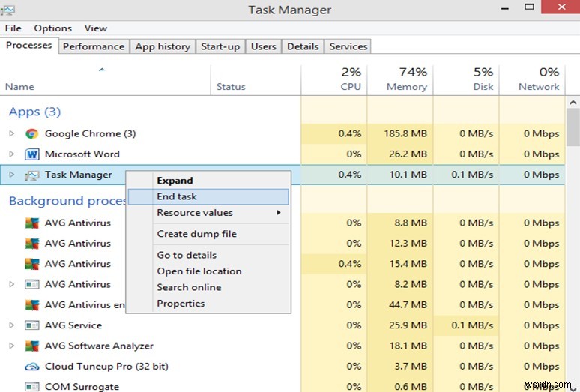This screenshot has height=392, width=580.
Task: Close the Task Manager window
Action: pos(561,7)
